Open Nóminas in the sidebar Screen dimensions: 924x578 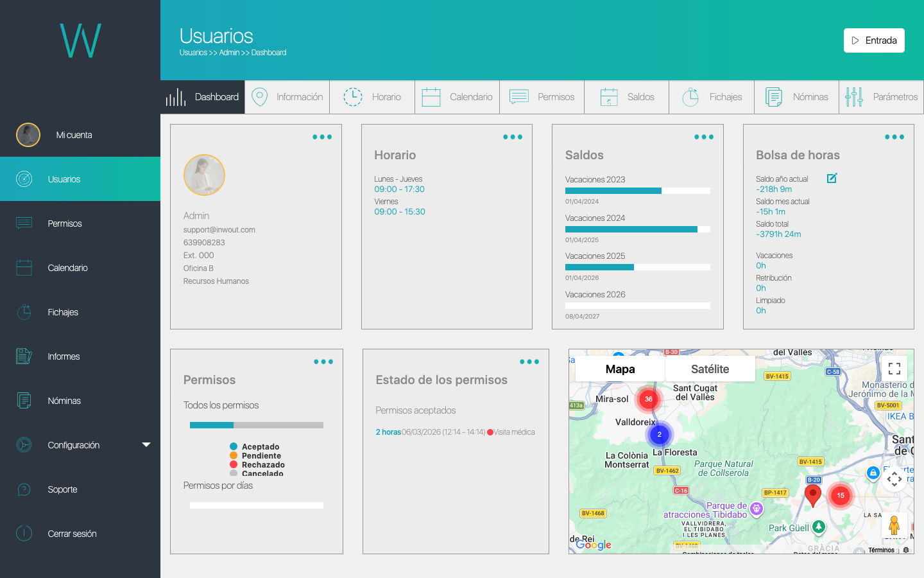tap(80, 401)
